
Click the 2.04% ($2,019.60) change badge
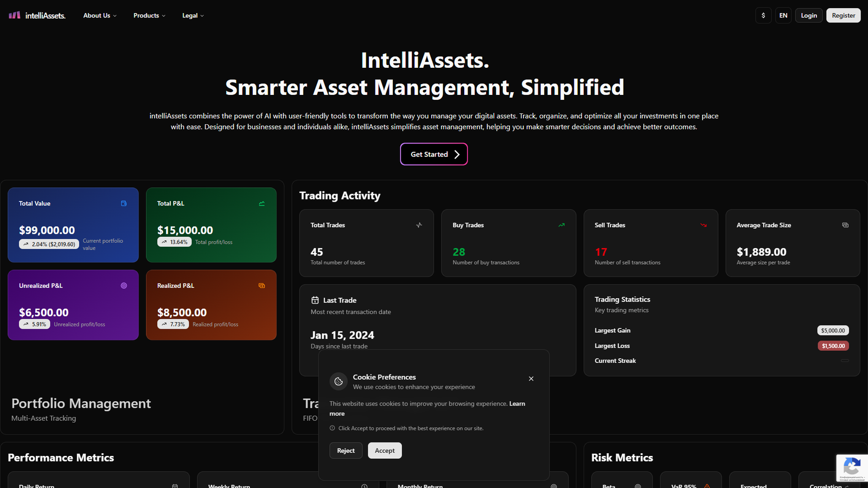tap(49, 244)
